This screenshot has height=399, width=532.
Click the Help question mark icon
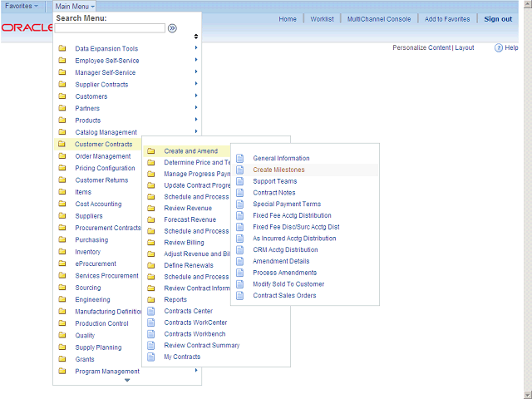[499, 48]
